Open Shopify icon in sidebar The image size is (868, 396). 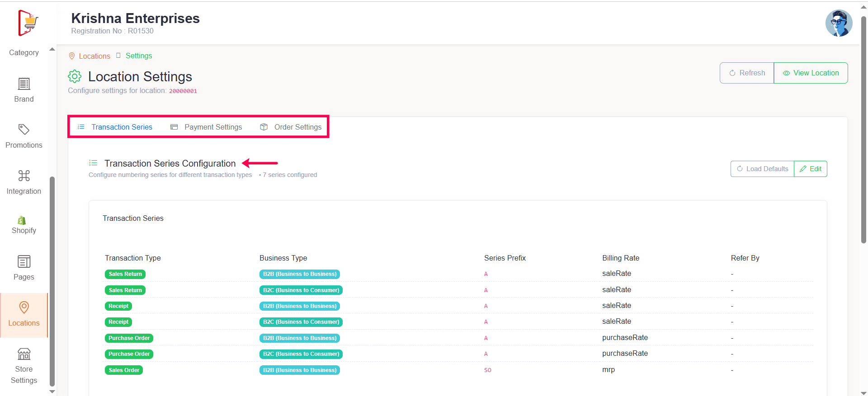tap(22, 220)
